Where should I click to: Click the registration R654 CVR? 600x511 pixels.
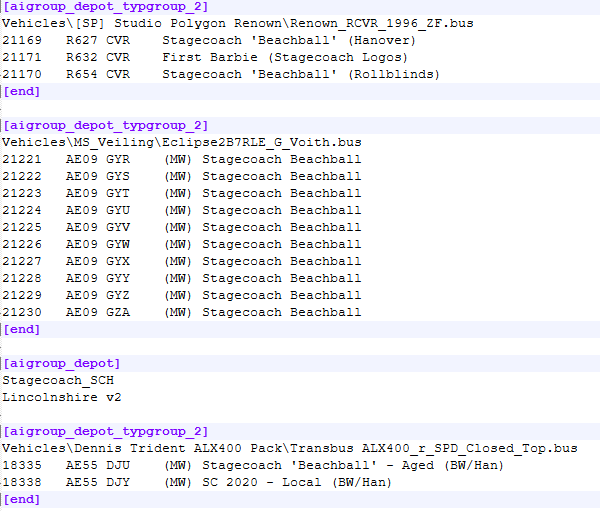click(98, 74)
